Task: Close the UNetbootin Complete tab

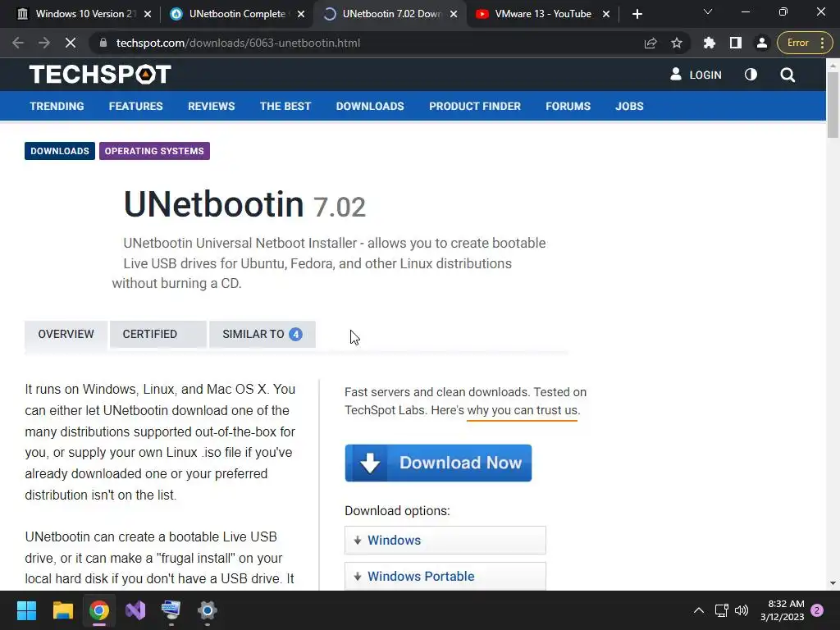Action: (301, 14)
